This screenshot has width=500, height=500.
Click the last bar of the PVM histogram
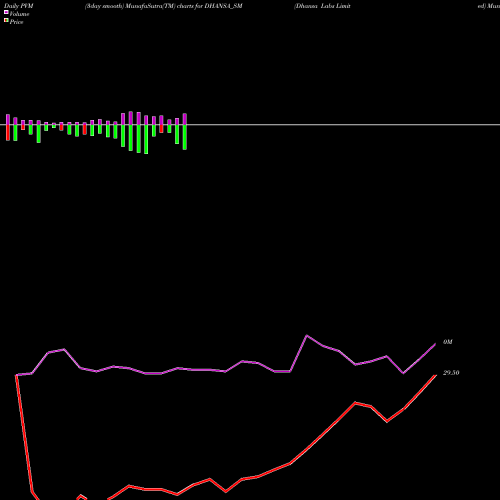click(x=185, y=131)
